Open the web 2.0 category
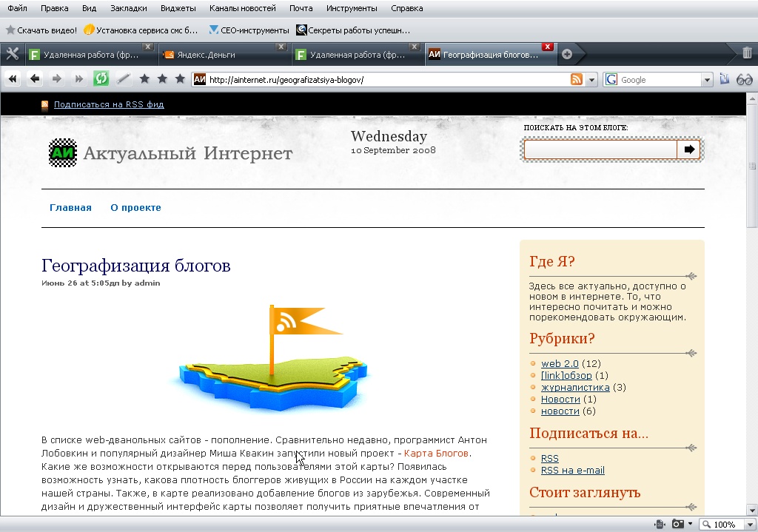758x532 pixels. click(560, 363)
